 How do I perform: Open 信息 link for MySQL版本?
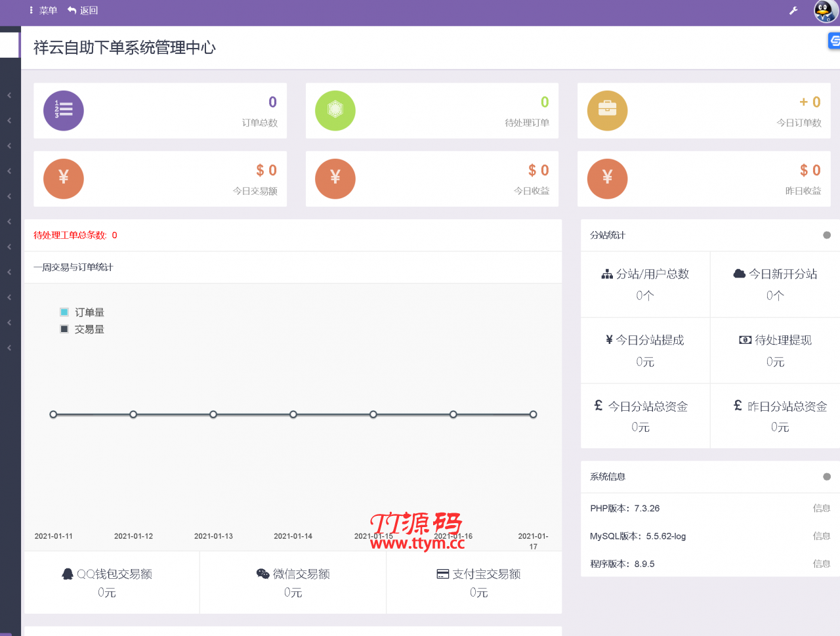(822, 536)
